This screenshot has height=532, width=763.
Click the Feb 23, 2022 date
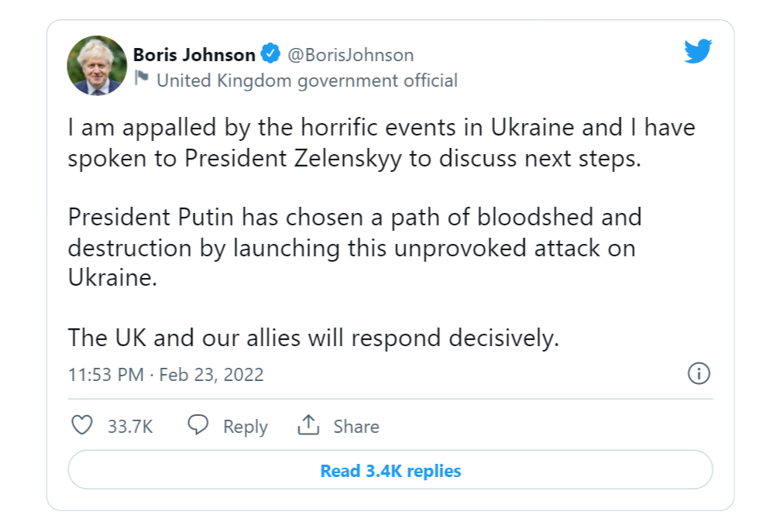(x=211, y=375)
